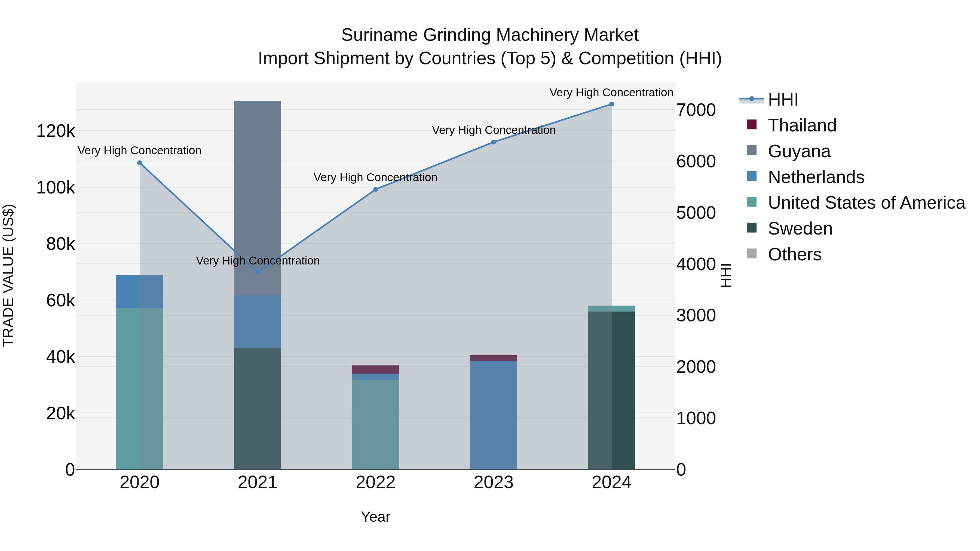
Task: Click the 2021 x-axis label
Action: (x=258, y=482)
